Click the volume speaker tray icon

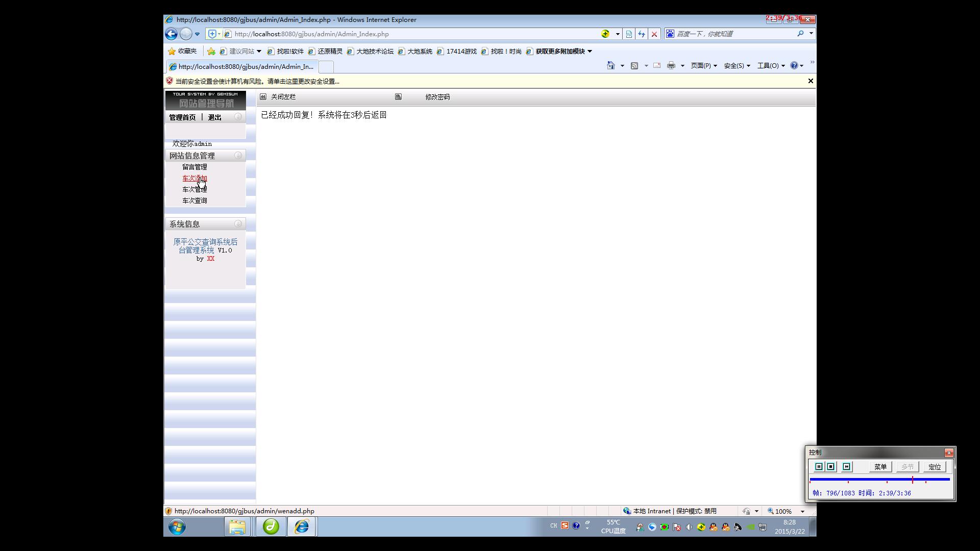[x=689, y=527]
